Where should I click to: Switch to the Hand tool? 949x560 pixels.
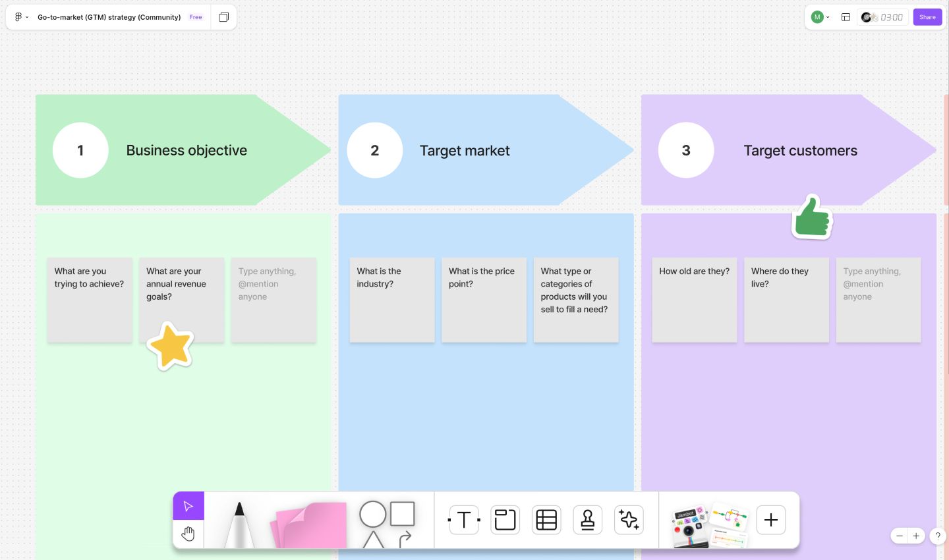tap(188, 534)
